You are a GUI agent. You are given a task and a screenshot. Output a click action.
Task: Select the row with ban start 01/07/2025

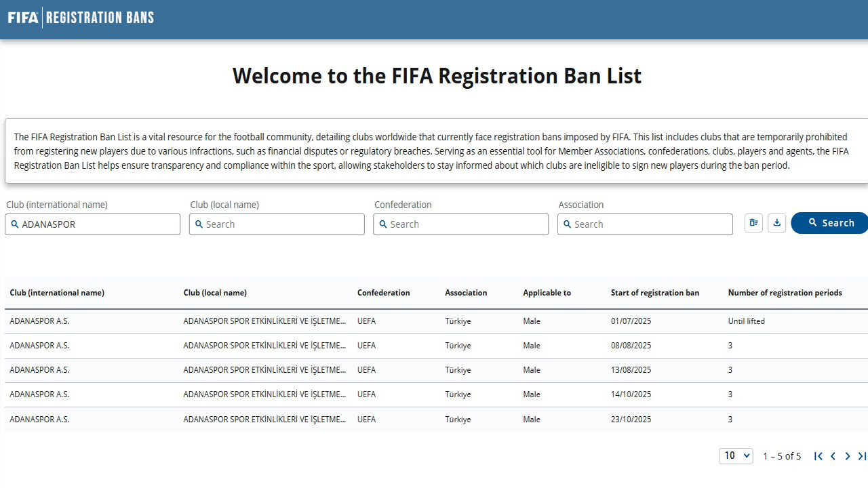434,321
